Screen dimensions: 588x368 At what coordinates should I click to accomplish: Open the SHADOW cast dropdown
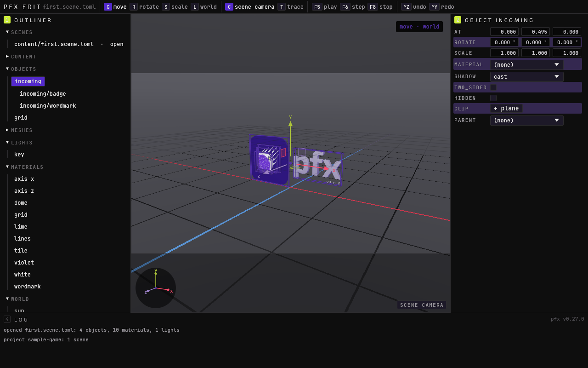pos(526,77)
